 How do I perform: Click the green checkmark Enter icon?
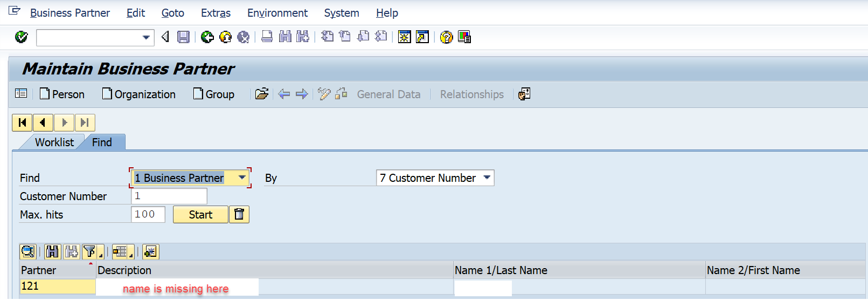tap(21, 37)
